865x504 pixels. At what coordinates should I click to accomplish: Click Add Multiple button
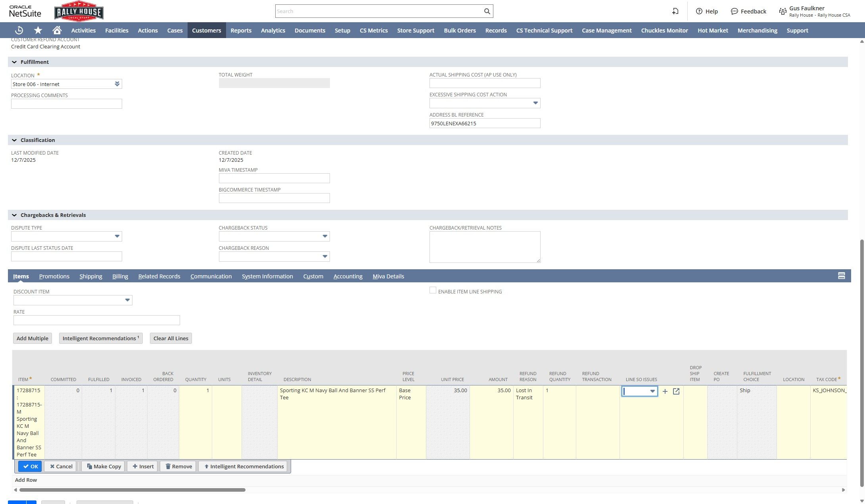pos(33,338)
